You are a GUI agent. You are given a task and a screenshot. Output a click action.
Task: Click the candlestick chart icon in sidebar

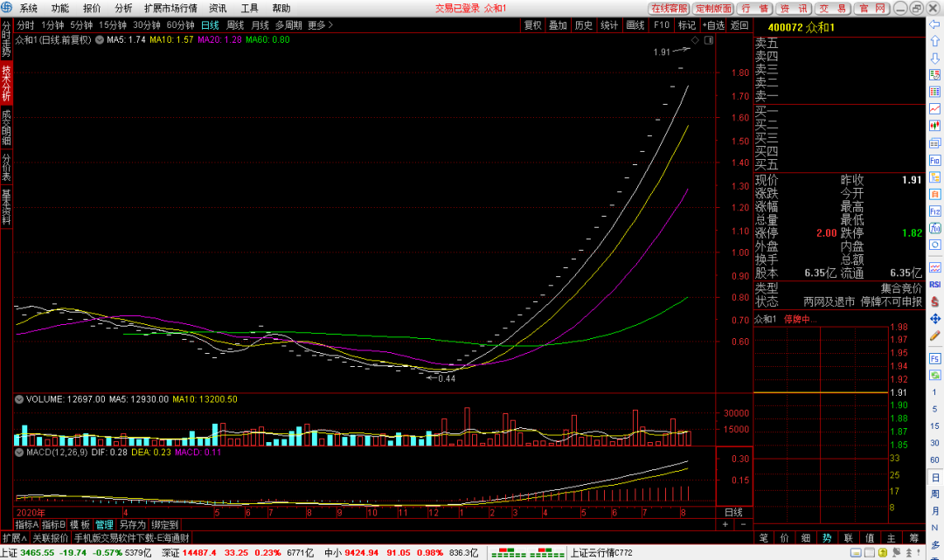click(934, 127)
